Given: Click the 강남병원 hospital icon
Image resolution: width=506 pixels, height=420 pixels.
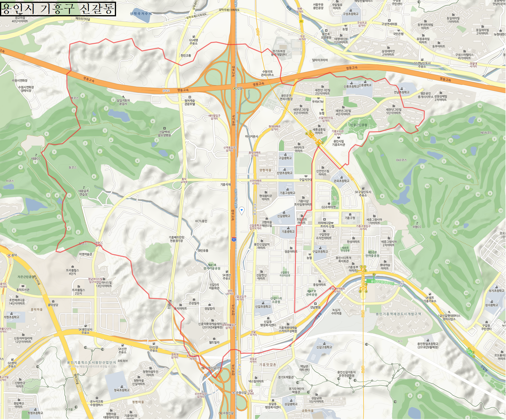Looking at the screenshot, I should [316, 304].
